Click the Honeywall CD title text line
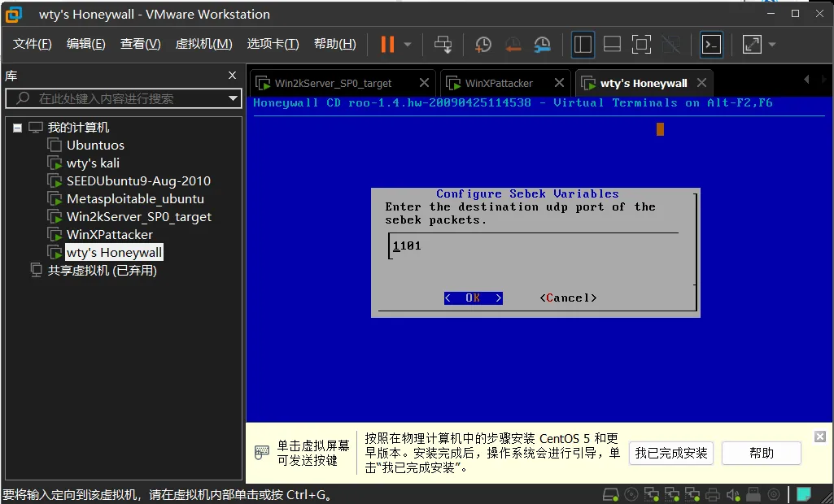The height and width of the screenshot is (504, 834). 513,103
